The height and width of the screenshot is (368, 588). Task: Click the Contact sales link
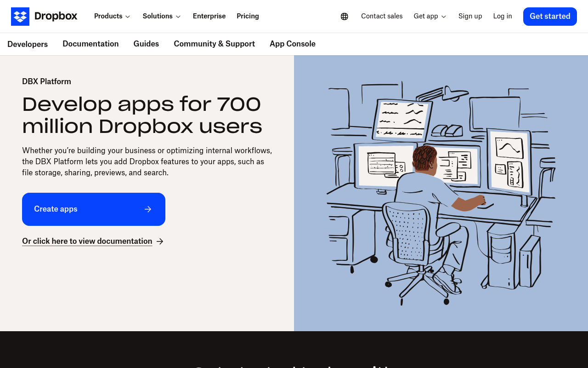(x=382, y=16)
